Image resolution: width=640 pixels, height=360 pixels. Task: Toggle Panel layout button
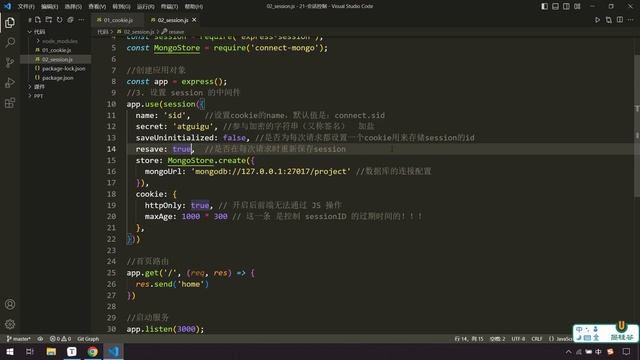click(556, 6)
